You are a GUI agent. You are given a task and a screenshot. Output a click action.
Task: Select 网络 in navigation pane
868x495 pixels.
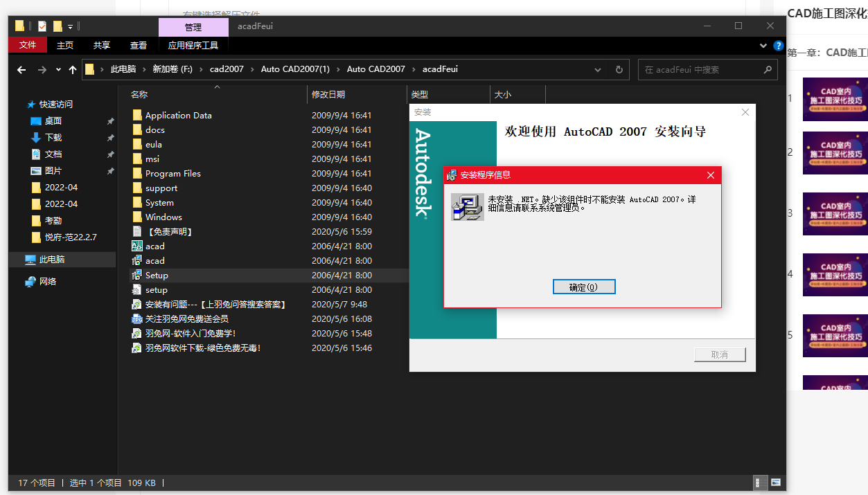pos(48,282)
